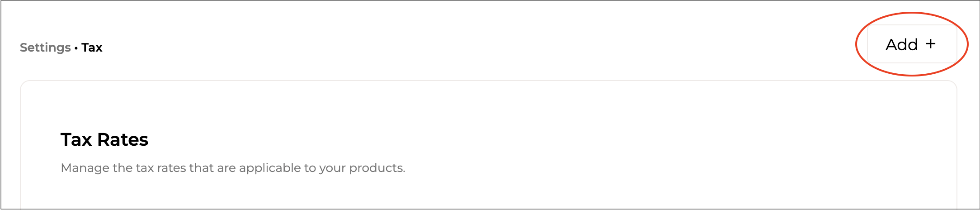Click the bold Tax Rates title
980x210 pixels.
point(104,139)
